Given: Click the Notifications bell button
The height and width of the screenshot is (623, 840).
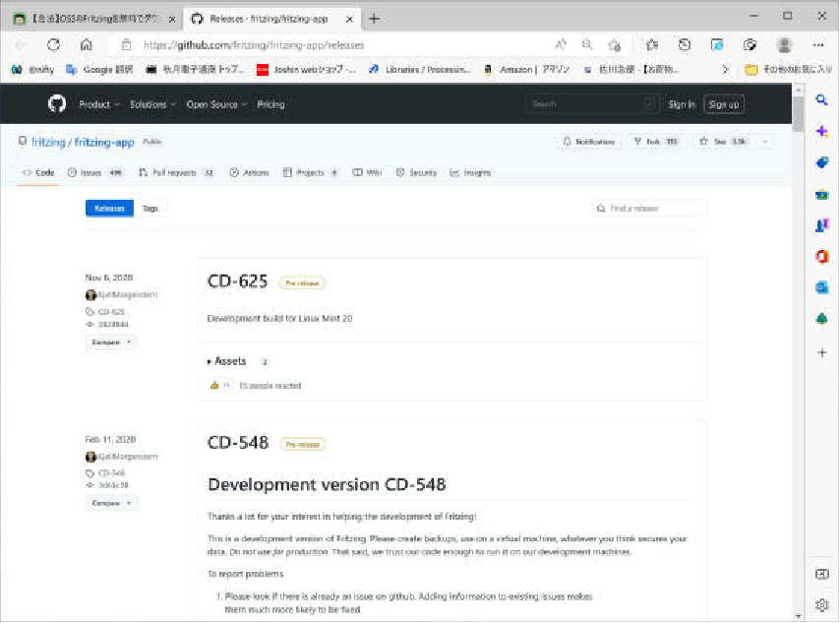Looking at the screenshot, I should pyautogui.click(x=589, y=142).
